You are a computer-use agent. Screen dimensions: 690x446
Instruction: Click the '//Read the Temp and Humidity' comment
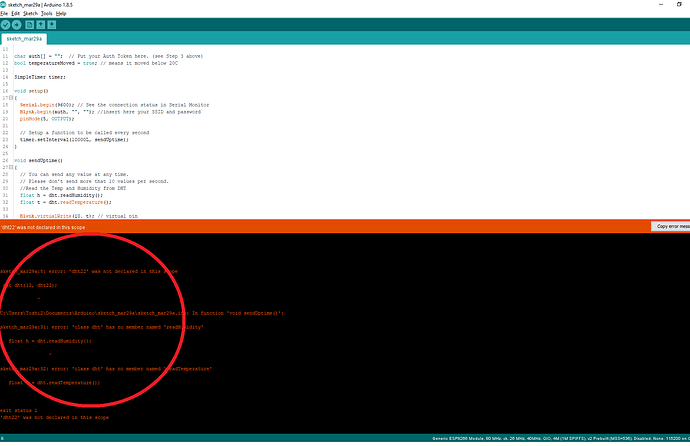point(73,188)
